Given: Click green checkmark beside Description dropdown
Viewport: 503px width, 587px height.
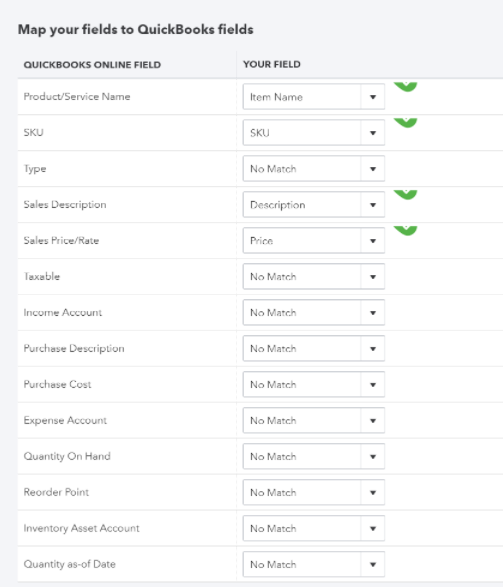Looking at the screenshot, I should (x=405, y=195).
